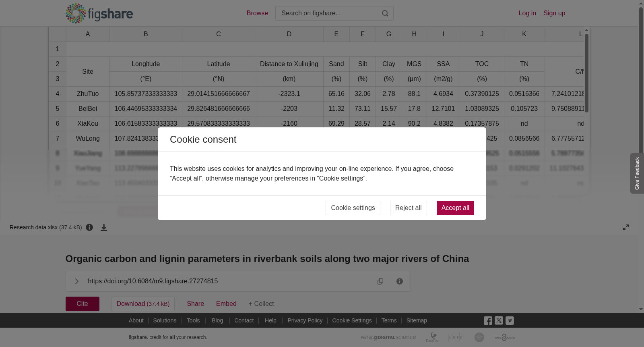Image resolution: width=644 pixels, height=347 pixels.
Task: Open DOI info icon
Action: coord(400,281)
